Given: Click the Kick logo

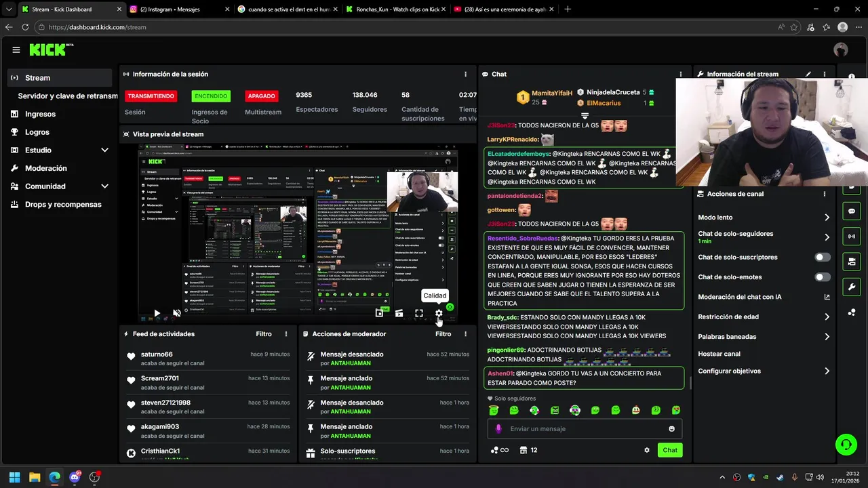Looking at the screenshot, I should (52, 49).
